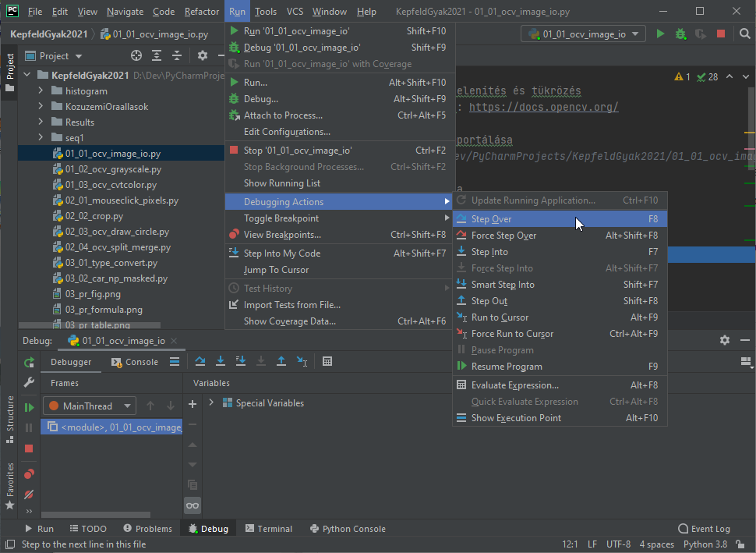This screenshot has width=756, height=553.
Task: Open the Python Console tool window tab
Action: click(x=348, y=529)
